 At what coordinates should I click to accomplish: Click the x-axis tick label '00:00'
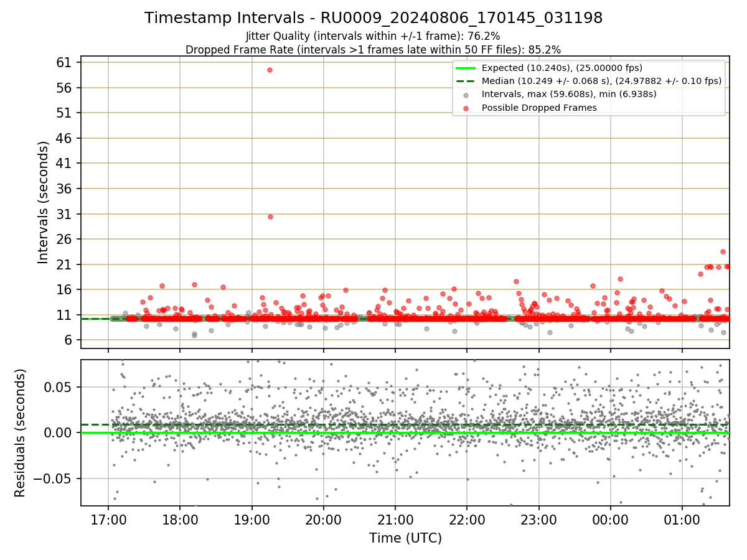click(x=611, y=519)
